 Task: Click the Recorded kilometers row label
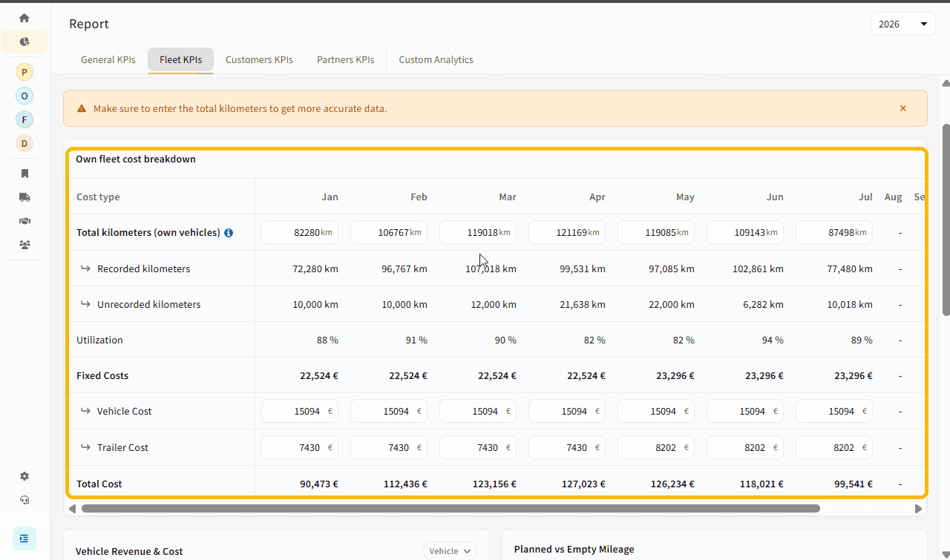tap(143, 269)
